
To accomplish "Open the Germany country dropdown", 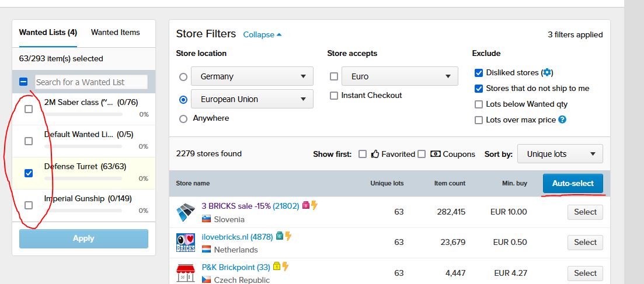I will click(253, 76).
